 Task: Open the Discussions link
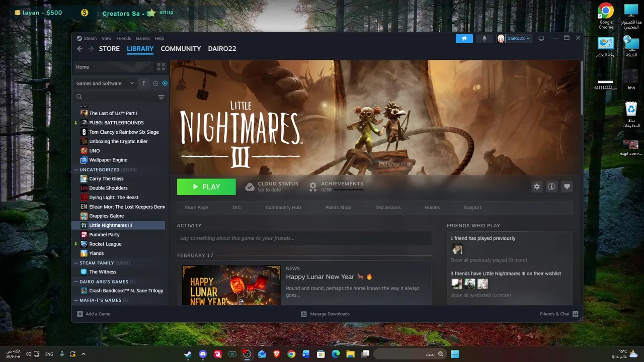[x=388, y=207]
